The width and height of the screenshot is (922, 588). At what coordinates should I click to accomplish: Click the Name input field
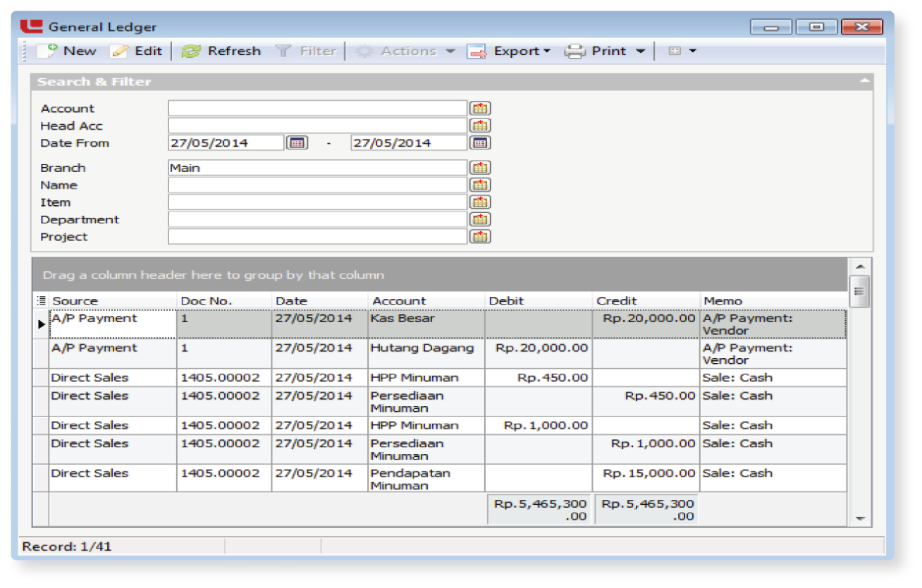[x=318, y=185]
